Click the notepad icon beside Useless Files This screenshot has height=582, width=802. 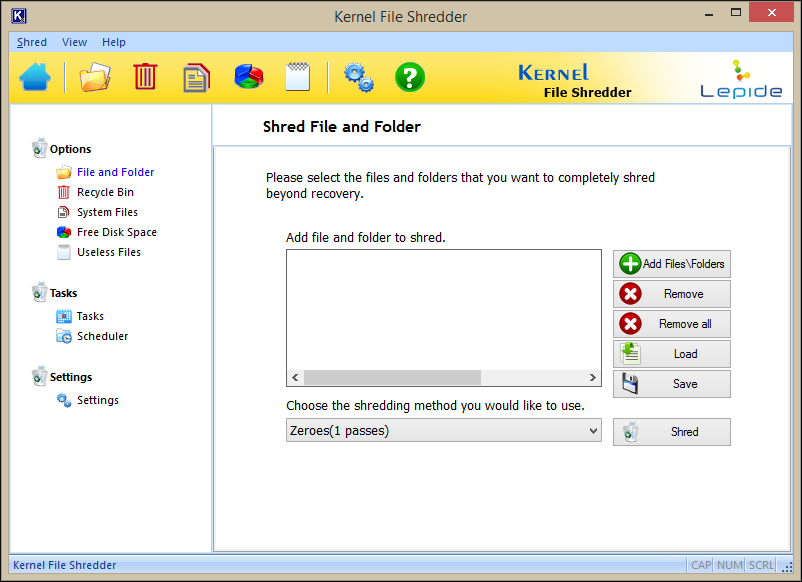[x=63, y=252]
